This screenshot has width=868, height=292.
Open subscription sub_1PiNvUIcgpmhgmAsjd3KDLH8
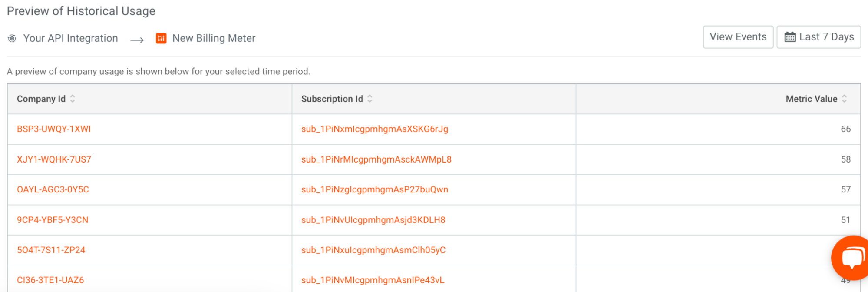[373, 220]
